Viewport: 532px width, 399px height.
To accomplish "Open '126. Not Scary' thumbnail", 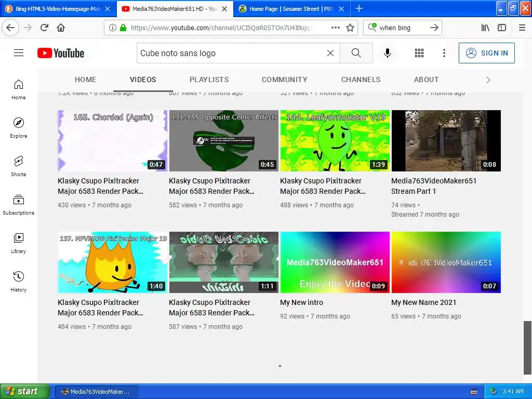I will [223, 262].
